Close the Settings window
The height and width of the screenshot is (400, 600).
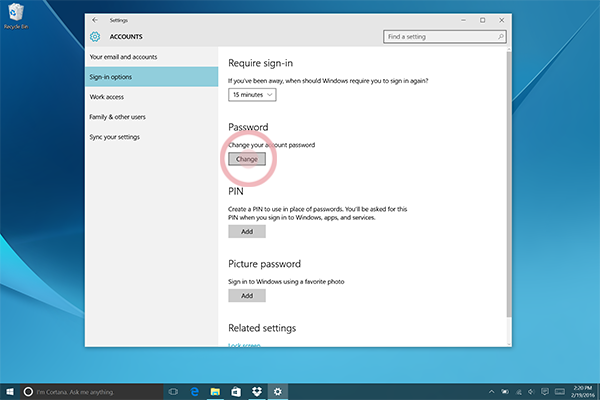coord(502,20)
